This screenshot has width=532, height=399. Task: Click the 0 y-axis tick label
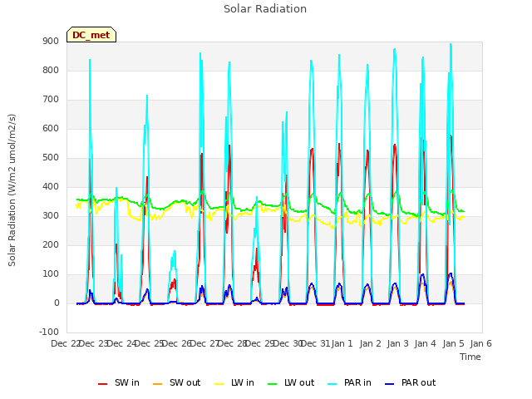57,303
